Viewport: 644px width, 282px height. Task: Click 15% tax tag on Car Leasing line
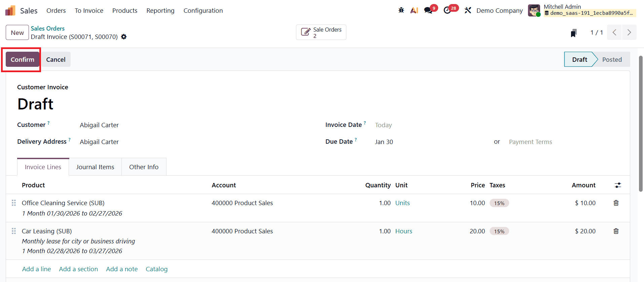[x=499, y=231]
